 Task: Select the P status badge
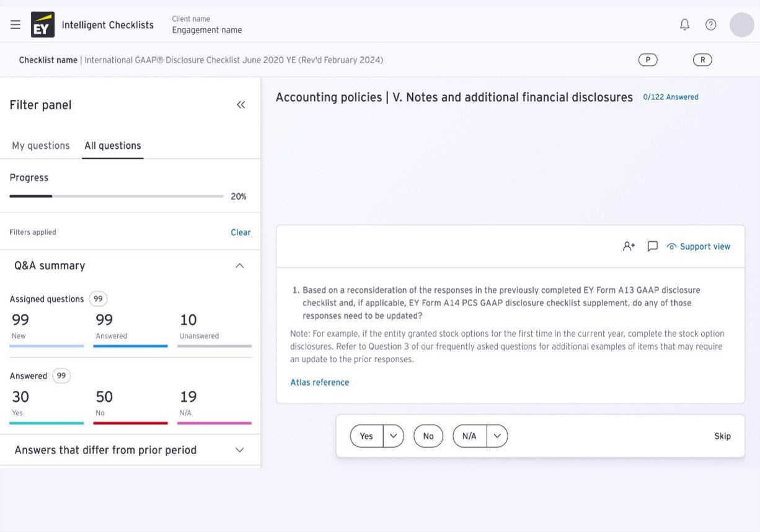click(648, 60)
